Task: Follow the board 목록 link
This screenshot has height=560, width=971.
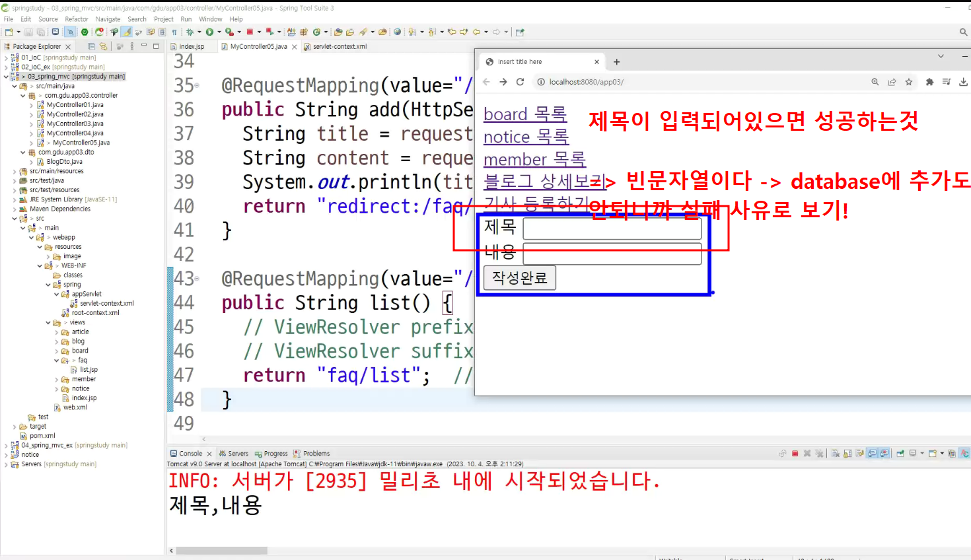Action: tap(525, 114)
